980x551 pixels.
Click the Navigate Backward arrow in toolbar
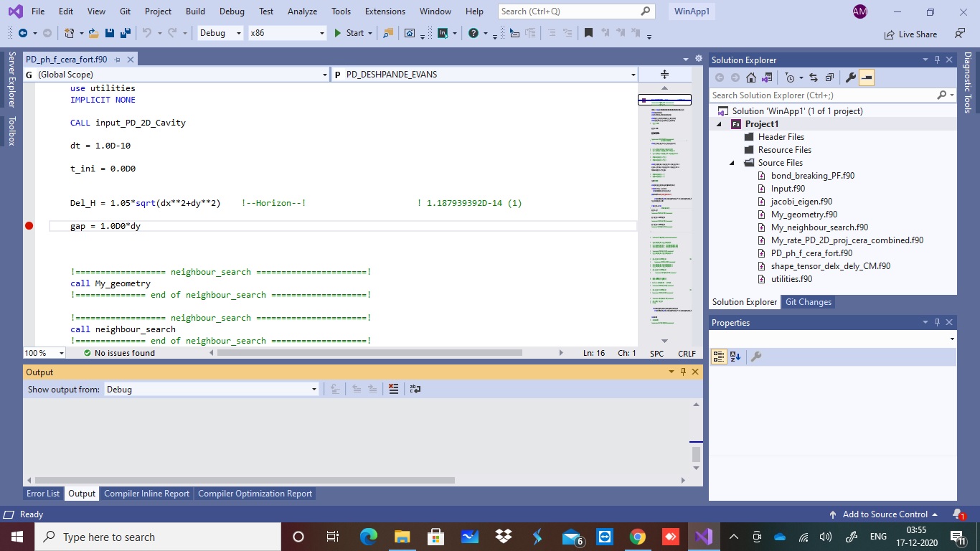click(22, 33)
